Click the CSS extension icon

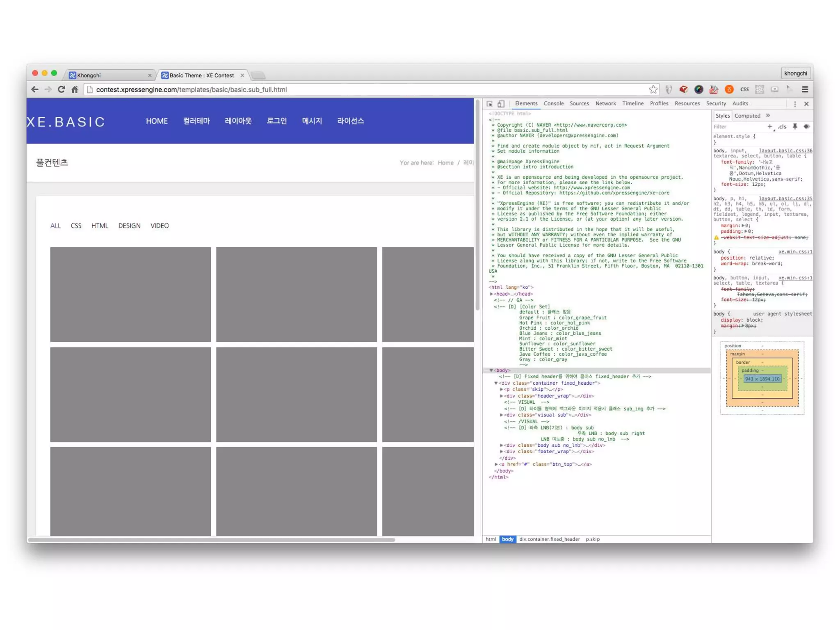click(744, 89)
